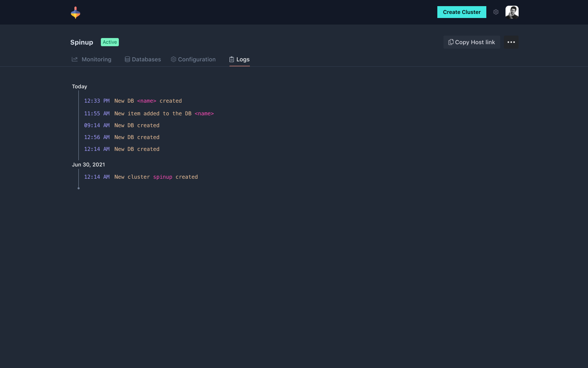
Task: Click the 11:55 AM item added log
Action: 149,114
